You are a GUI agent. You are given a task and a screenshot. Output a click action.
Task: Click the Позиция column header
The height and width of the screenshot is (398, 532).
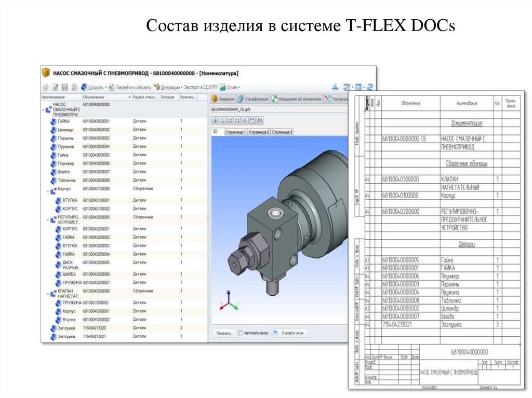(169, 98)
